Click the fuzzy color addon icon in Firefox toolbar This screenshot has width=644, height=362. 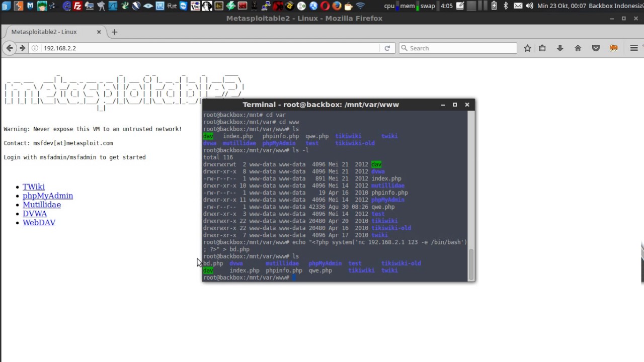[x=613, y=48]
